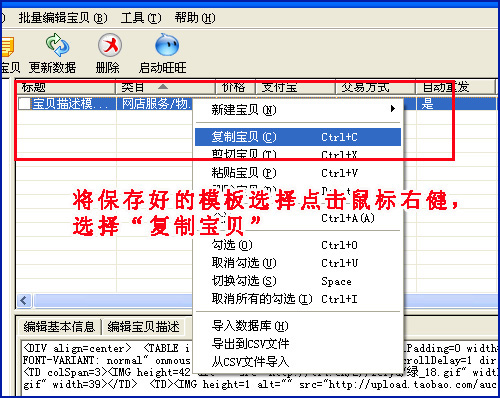Click the list's horizontal scrollbar track
This screenshot has height=398, width=500.
[x=113, y=301]
